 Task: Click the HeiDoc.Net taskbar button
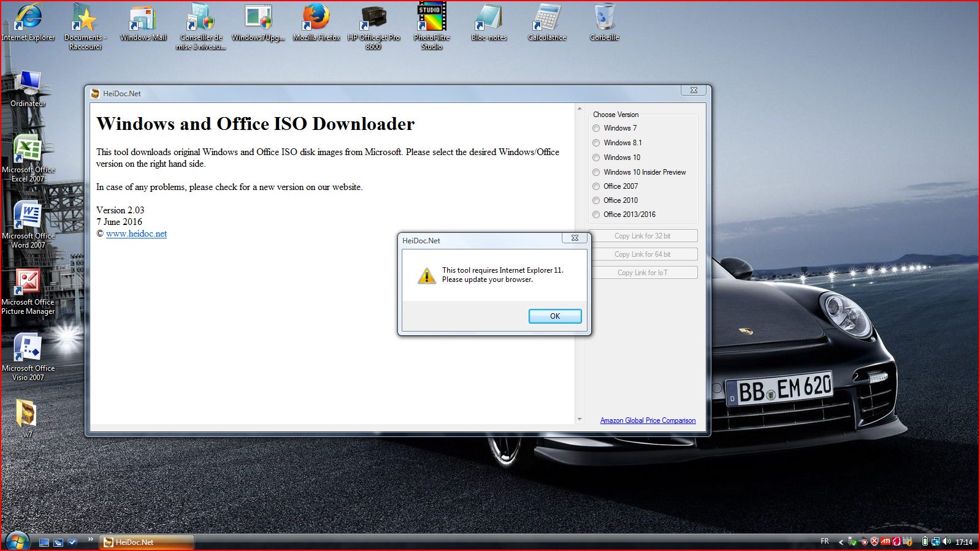coord(147,542)
